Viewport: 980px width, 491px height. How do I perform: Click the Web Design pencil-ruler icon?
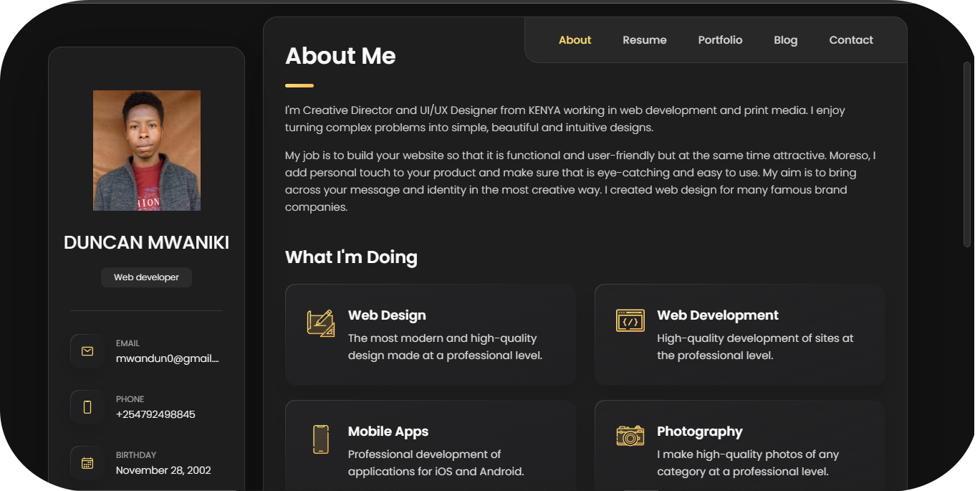coord(320,323)
